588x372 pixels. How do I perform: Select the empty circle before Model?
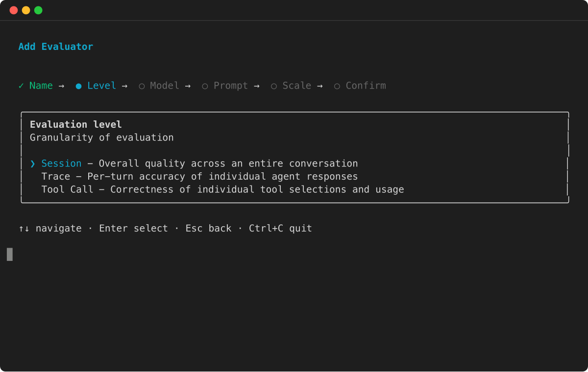[142, 86]
